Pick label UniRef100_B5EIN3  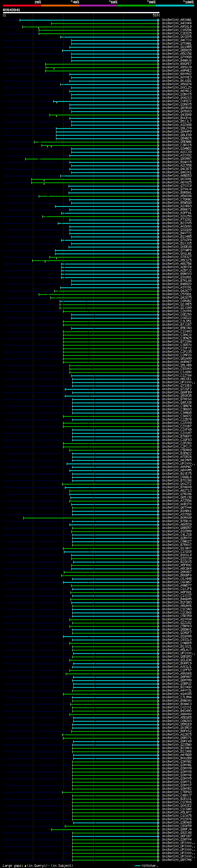(x=176, y=328)
